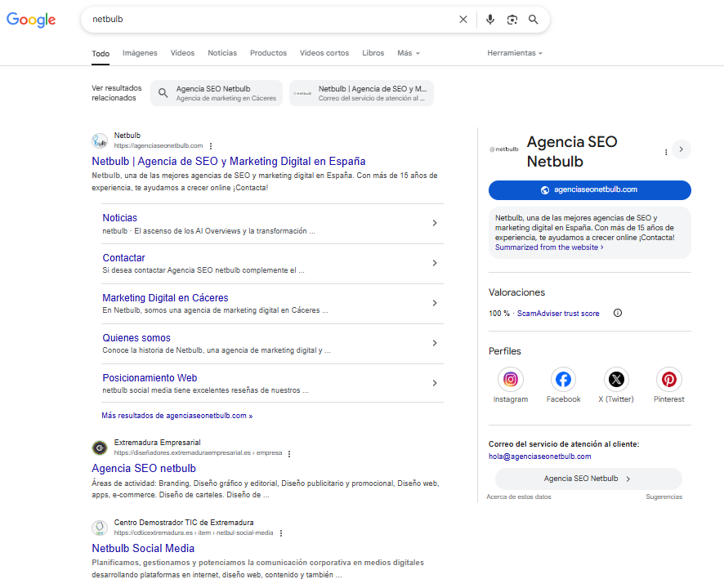The width and height of the screenshot is (724, 588).
Task: Open Netbulb's X (Twitter) profile icon
Action: (x=616, y=380)
